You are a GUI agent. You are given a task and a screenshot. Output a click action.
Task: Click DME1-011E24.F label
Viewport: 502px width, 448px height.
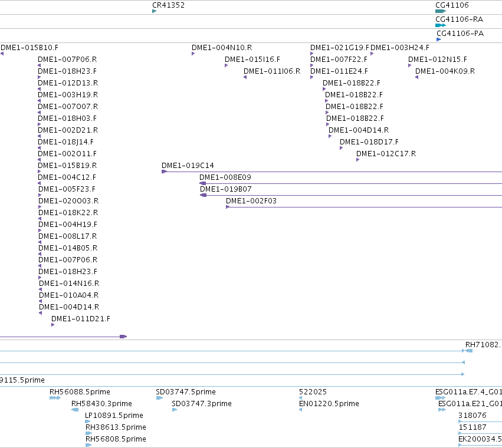[339, 71]
